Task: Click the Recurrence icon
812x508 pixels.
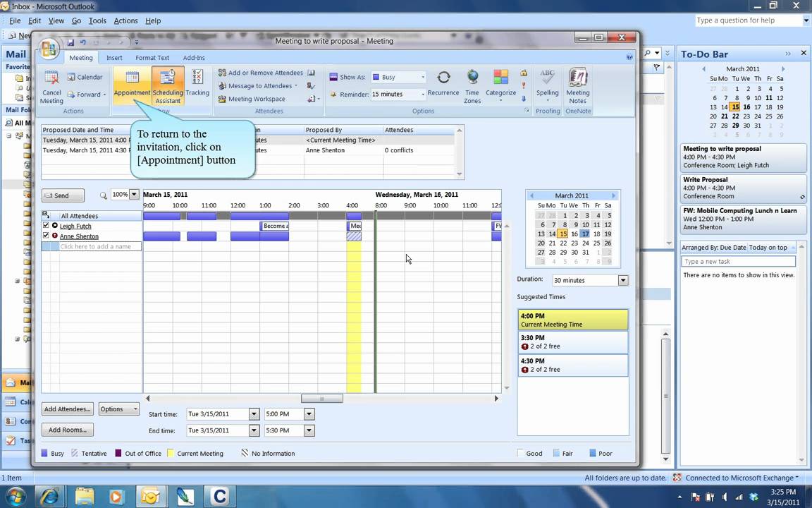Action: (x=443, y=83)
